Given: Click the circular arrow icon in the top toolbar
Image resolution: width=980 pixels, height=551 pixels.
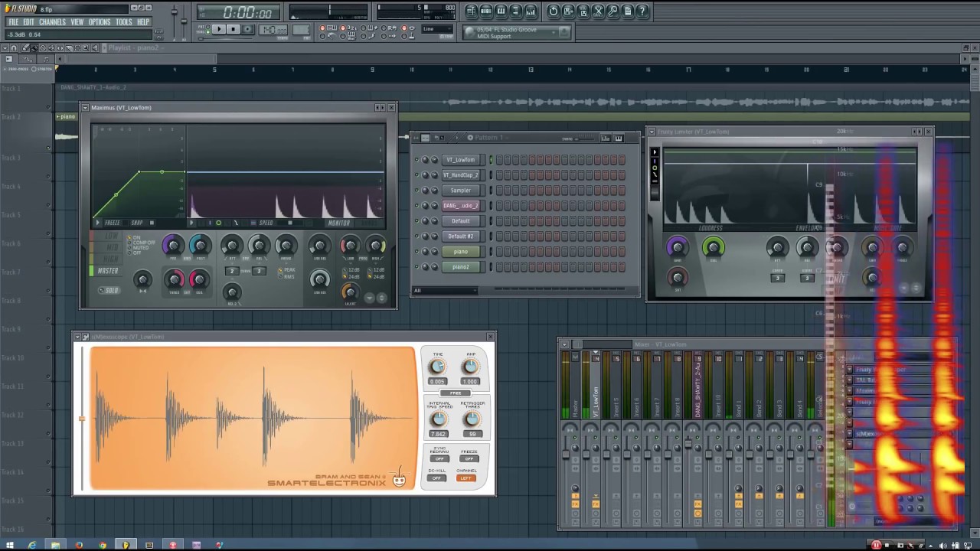Looking at the screenshot, I should click(x=554, y=11).
